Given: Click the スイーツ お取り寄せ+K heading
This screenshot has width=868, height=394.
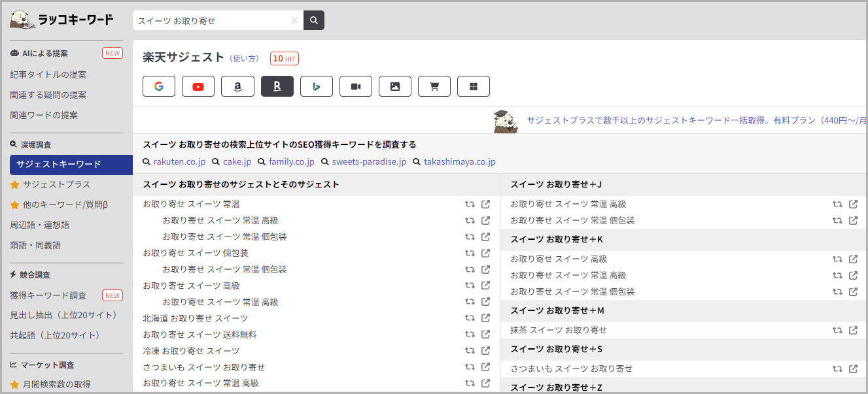Looking at the screenshot, I should (x=557, y=239).
